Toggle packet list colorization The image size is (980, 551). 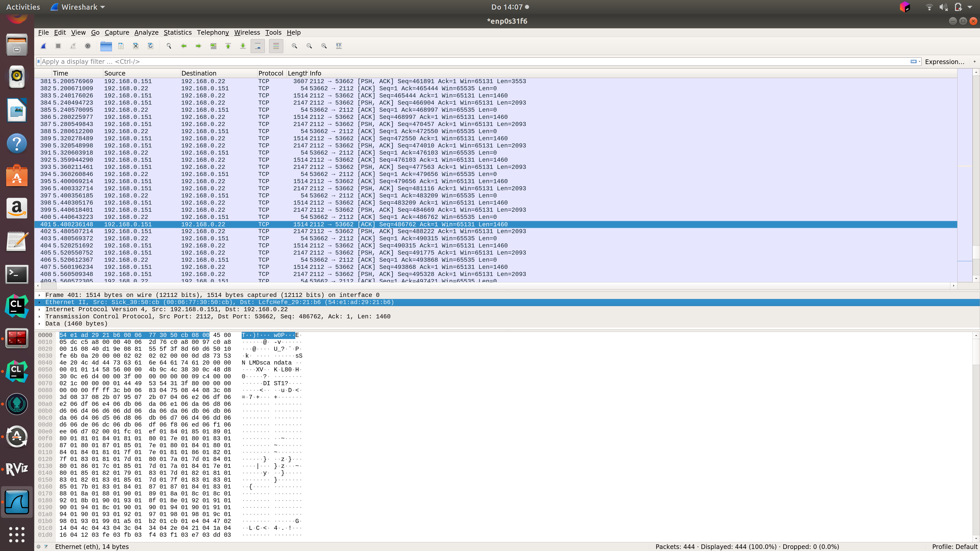click(276, 46)
